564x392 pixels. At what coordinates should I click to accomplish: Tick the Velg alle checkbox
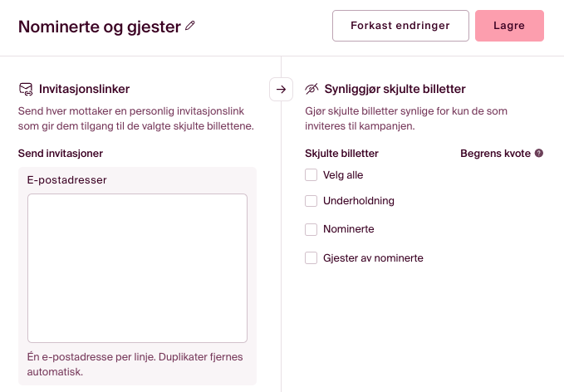311,175
